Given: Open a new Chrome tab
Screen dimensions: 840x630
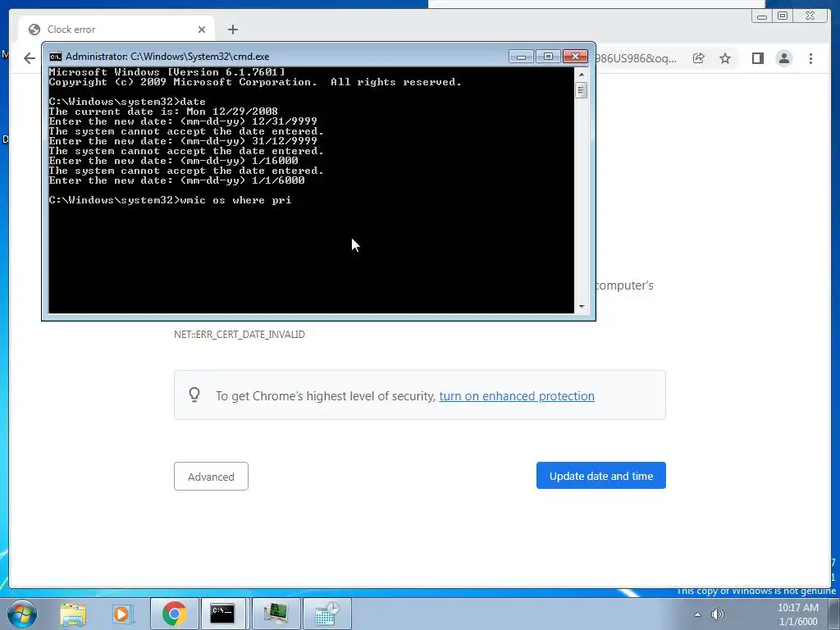Looking at the screenshot, I should [x=232, y=30].
